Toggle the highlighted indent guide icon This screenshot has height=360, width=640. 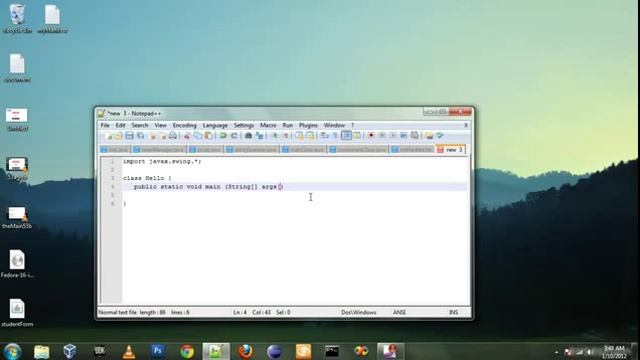pos(346,136)
